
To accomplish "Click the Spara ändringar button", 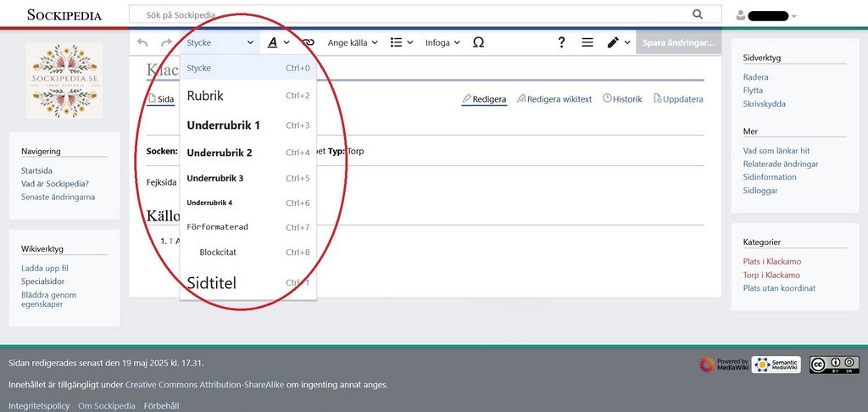I will (x=678, y=42).
